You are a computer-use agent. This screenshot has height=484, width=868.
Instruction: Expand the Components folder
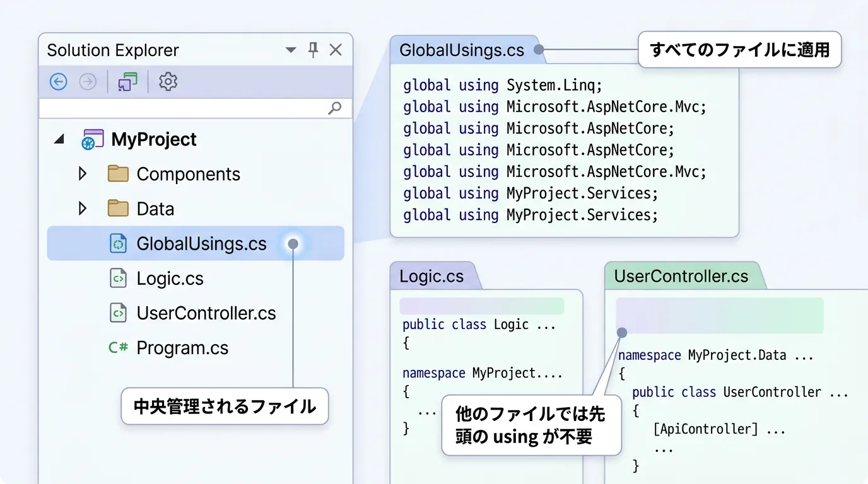point(82,174)
